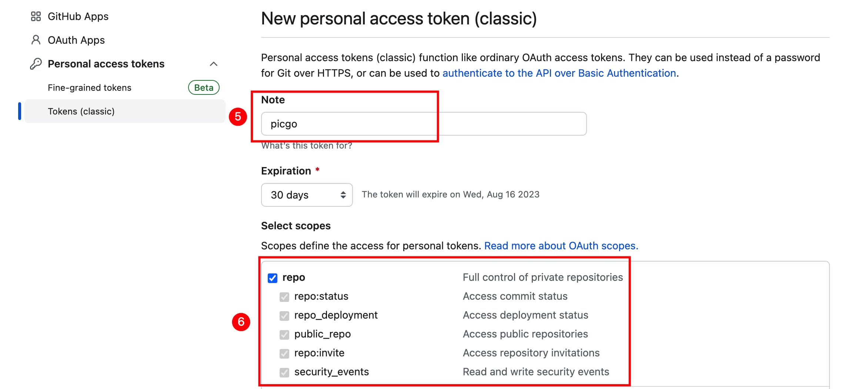This screenshot has height=389, width=868.
Task: Open Fine-grained tokens in sidebar
Action: (x=90, y=88)
